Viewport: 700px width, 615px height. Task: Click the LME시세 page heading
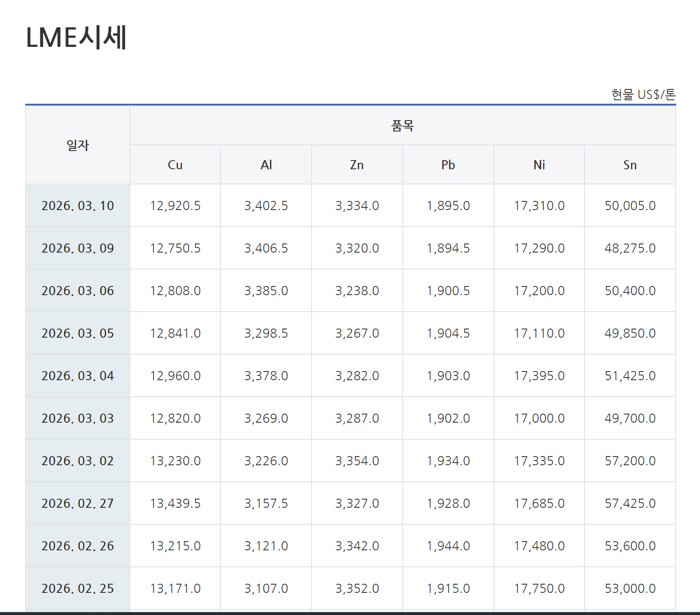(x=76, y=37)
